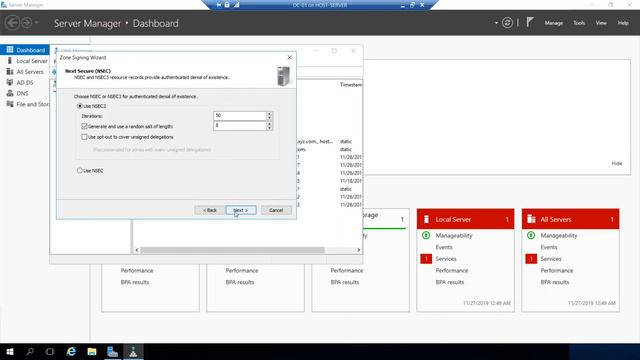Screen dimensions: 640x360
Task: Cancel the Zone Signing Wizard
Action: (276, 210)
